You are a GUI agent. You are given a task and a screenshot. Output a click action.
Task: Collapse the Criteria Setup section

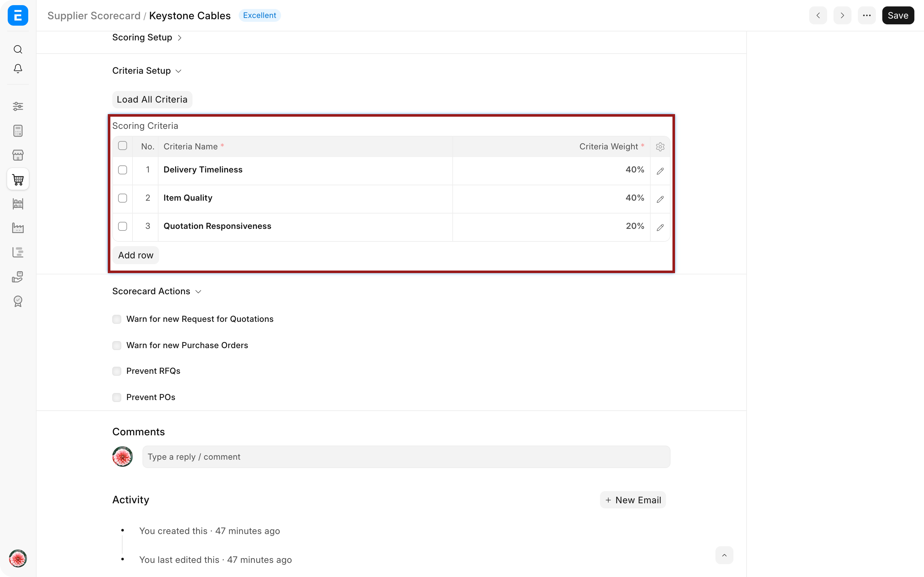[147, 71]
